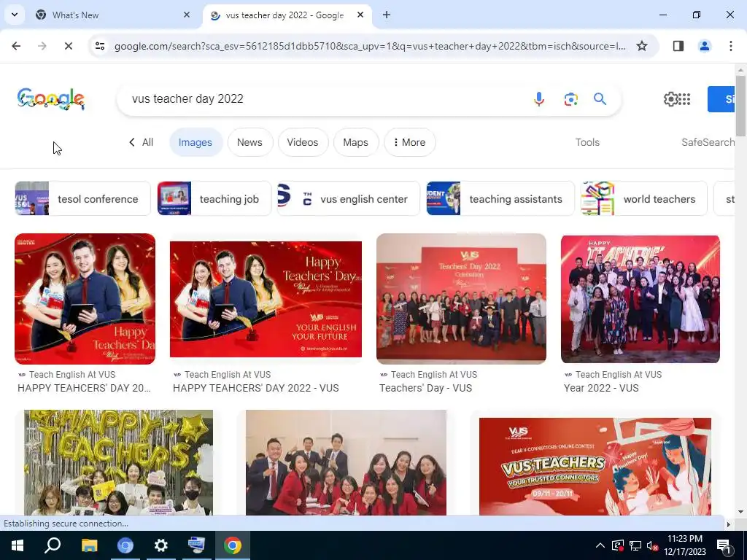Open Google apps grid
747x560 pixels.
click(x=684, y=99)
